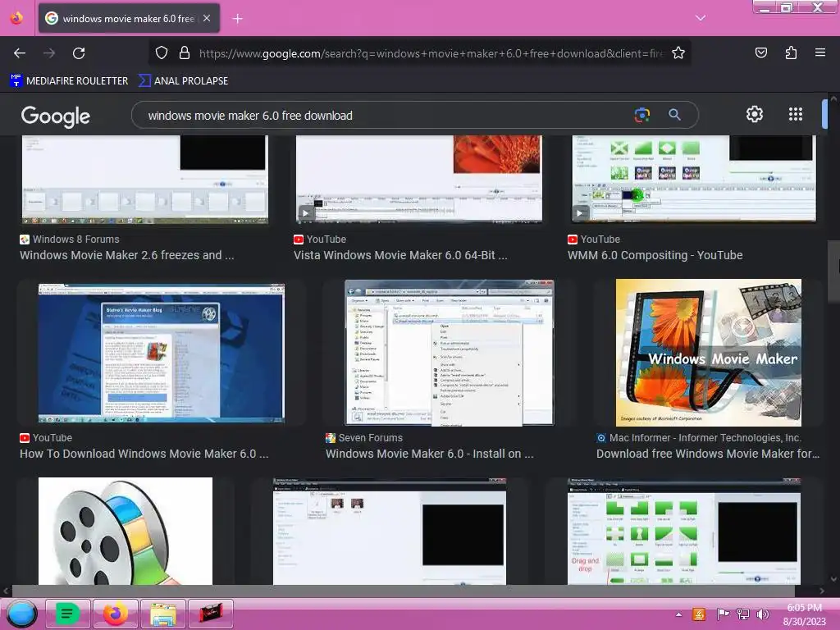Click the Google logo

point(55,116)
